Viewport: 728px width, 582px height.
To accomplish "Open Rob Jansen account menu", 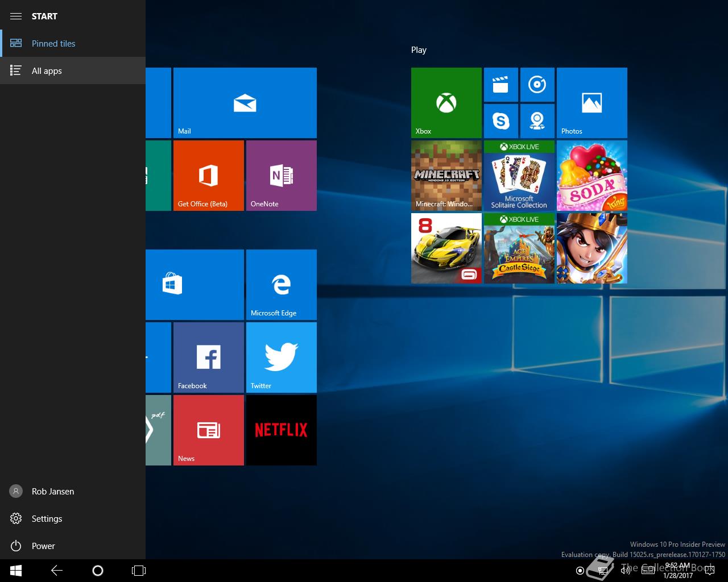I will (x=52, y=491).
